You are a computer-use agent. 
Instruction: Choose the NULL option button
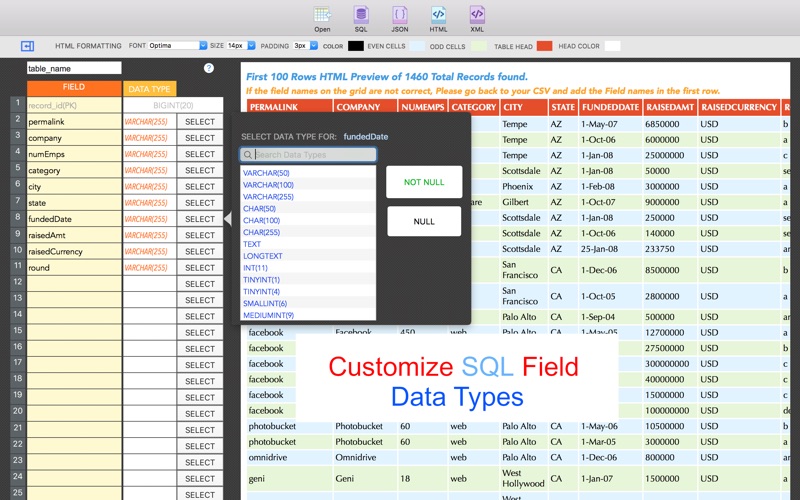pos(424,221)
